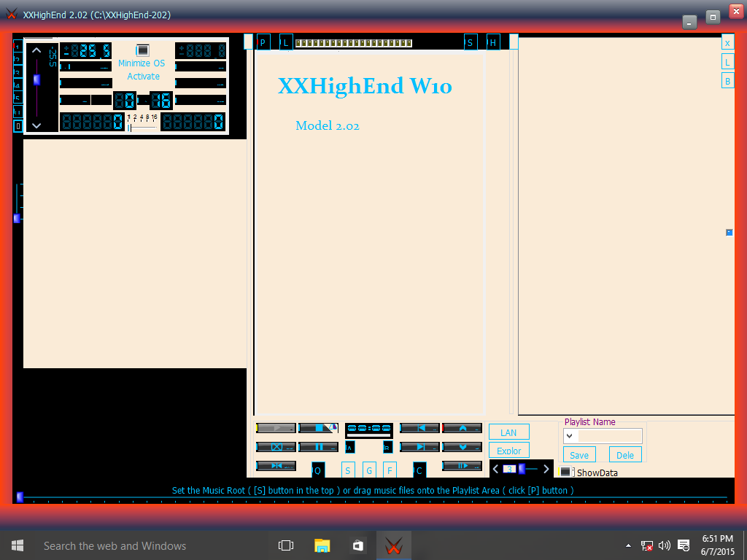Screen dimensions: 747x560
Task: Click the pause-play step button
Action: tap(462, 466)
